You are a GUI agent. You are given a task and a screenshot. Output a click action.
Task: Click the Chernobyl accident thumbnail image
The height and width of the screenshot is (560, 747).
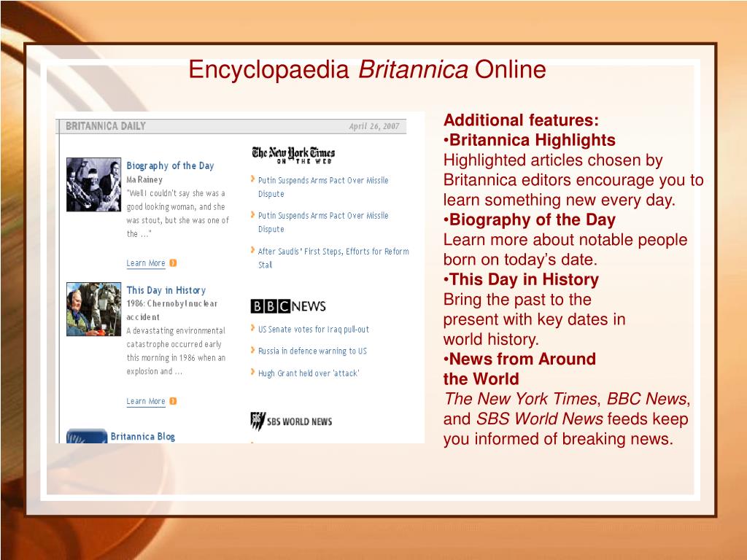click(x=94, y=309)
